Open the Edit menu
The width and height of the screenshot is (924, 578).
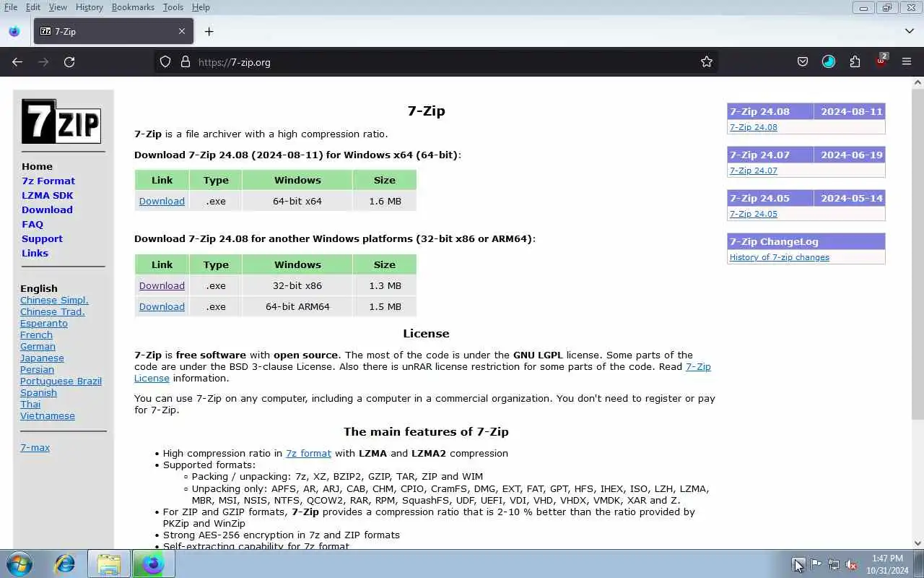(33, 7)
